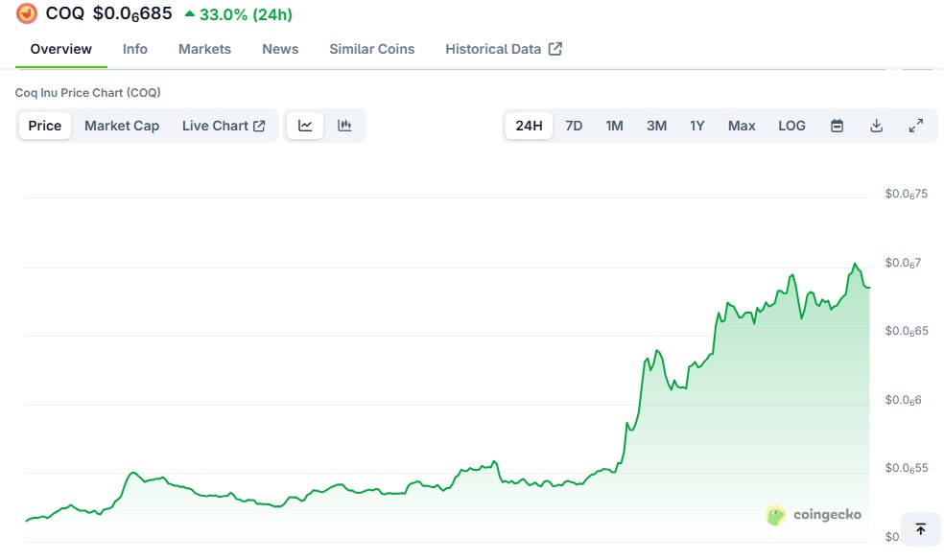944x560 pixels.
Task: Switch to candlestick chart icon
Action: click(344, 126)
